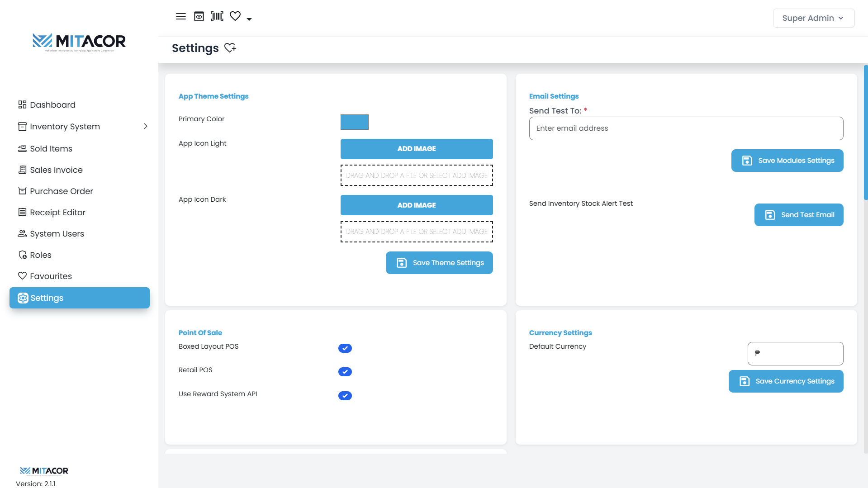This screenshot has height=488, width=868.
Task: Click the Receipt Editor icon in sidebar
Action: [22, 213]
